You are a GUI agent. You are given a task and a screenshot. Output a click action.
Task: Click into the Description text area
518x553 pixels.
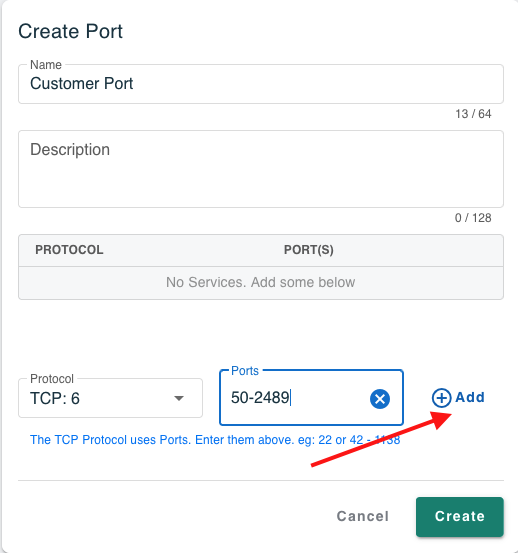click(261, 169)
